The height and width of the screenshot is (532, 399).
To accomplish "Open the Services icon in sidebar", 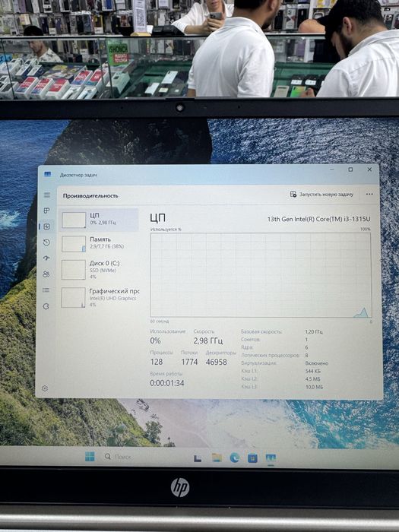I will 46,306.
